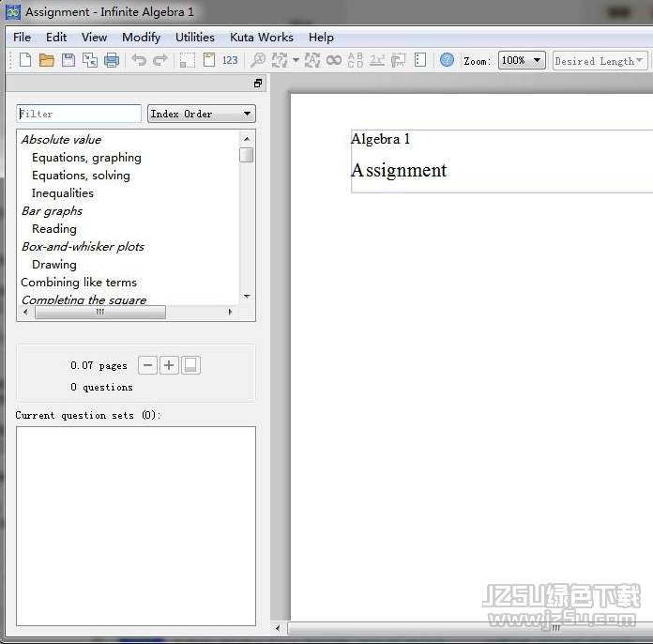The image size is (653, 644).
Task: Open the Edit menu
Action: (56, 38)
